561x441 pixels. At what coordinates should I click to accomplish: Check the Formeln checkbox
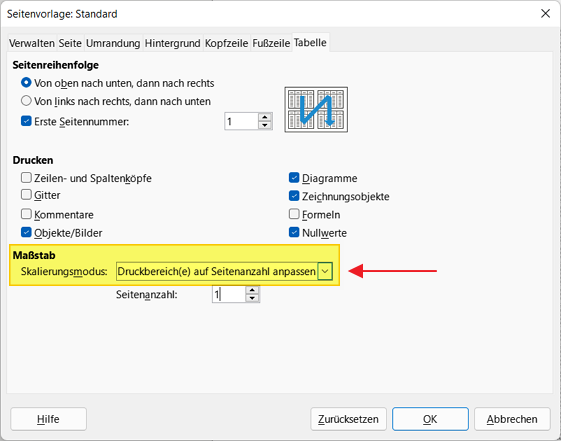(294, 214)
